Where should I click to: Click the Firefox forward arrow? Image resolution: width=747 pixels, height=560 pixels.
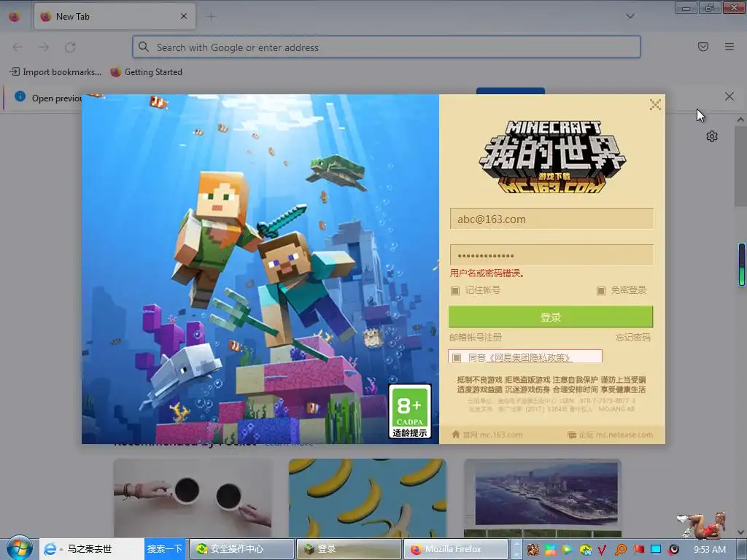pos(44,47)
